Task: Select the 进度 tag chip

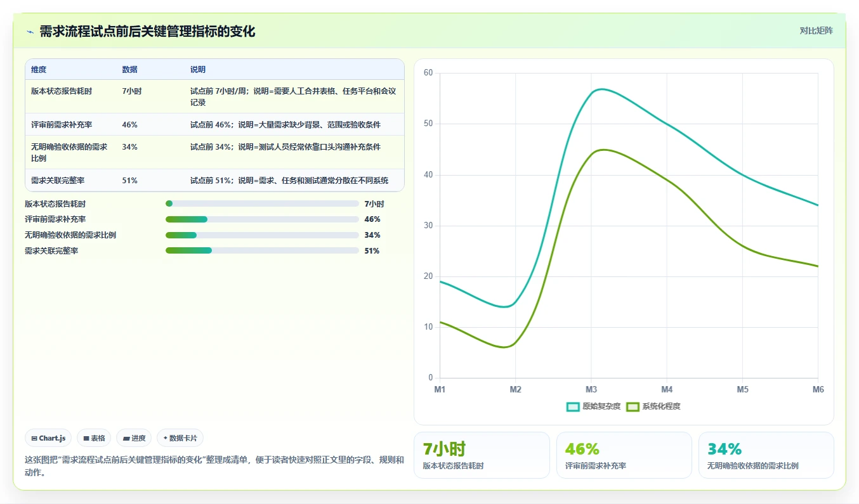Action: (x=134, y=438)
